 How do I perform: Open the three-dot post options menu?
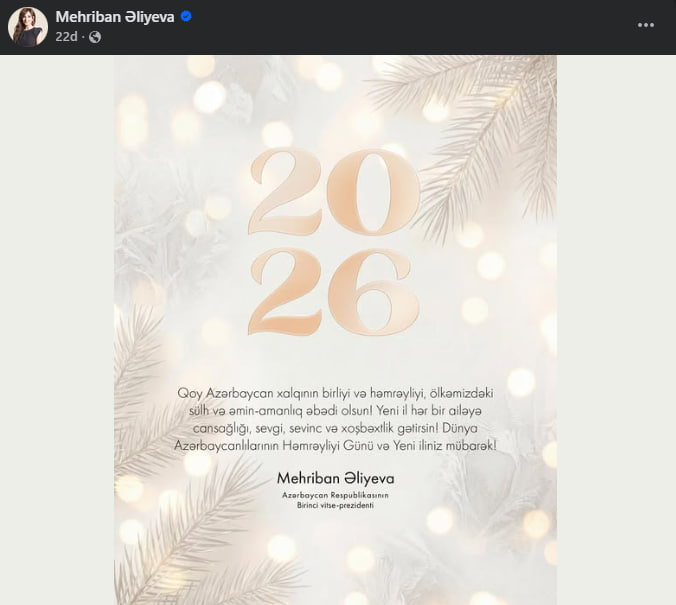coord(645,25)
